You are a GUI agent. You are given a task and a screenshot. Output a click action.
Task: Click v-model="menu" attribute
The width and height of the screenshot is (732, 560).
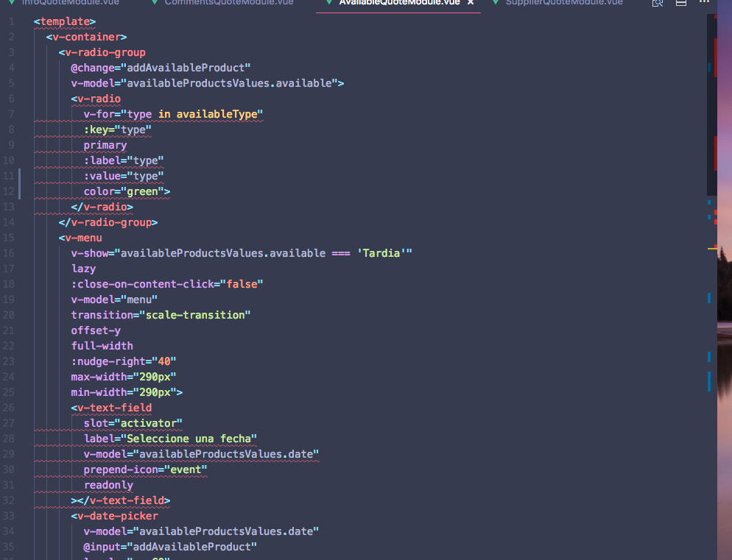coord(114,300)
